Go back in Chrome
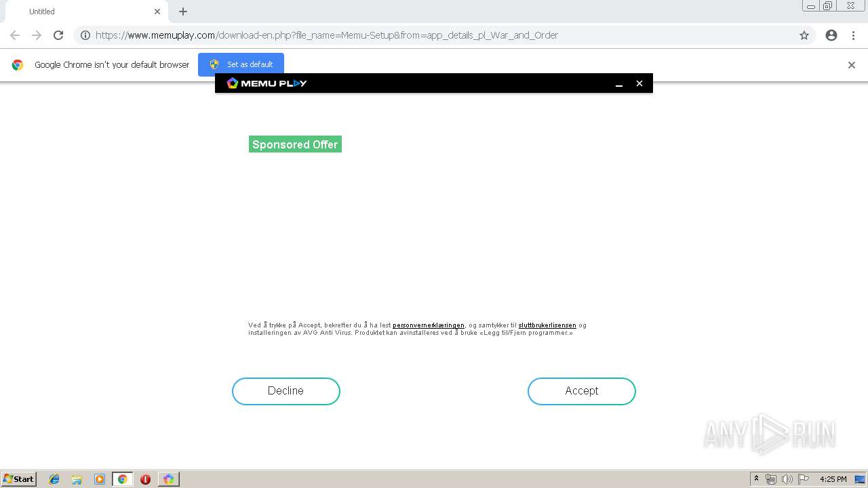The width and height of the screenshot is (868, 488). coord(15,35)
